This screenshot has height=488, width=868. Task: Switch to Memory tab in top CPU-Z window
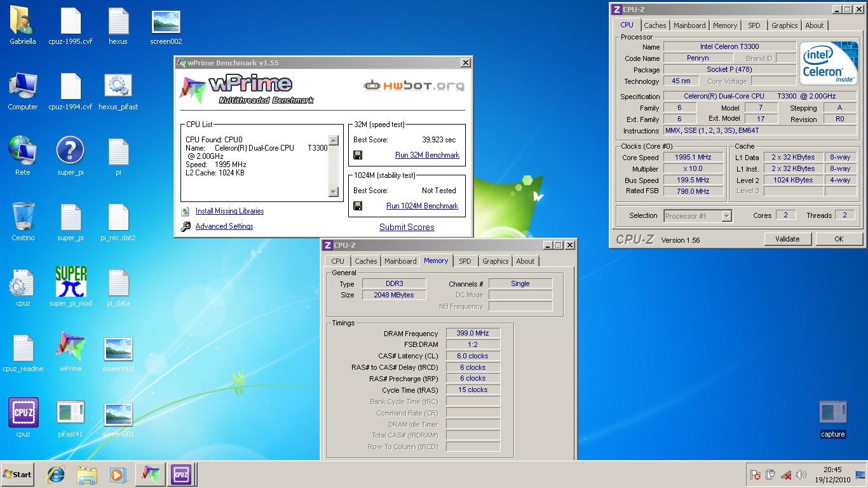(725, 25)
